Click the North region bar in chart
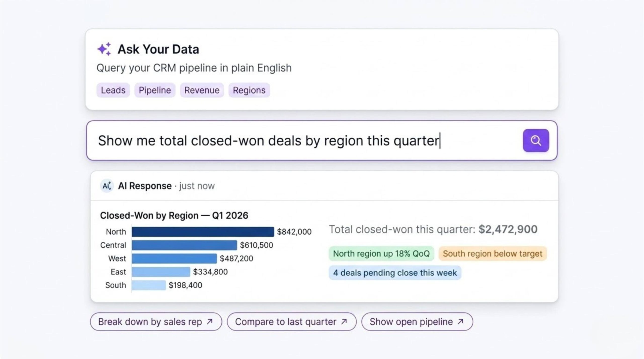The image size is (644, 359). coord(203,232)
